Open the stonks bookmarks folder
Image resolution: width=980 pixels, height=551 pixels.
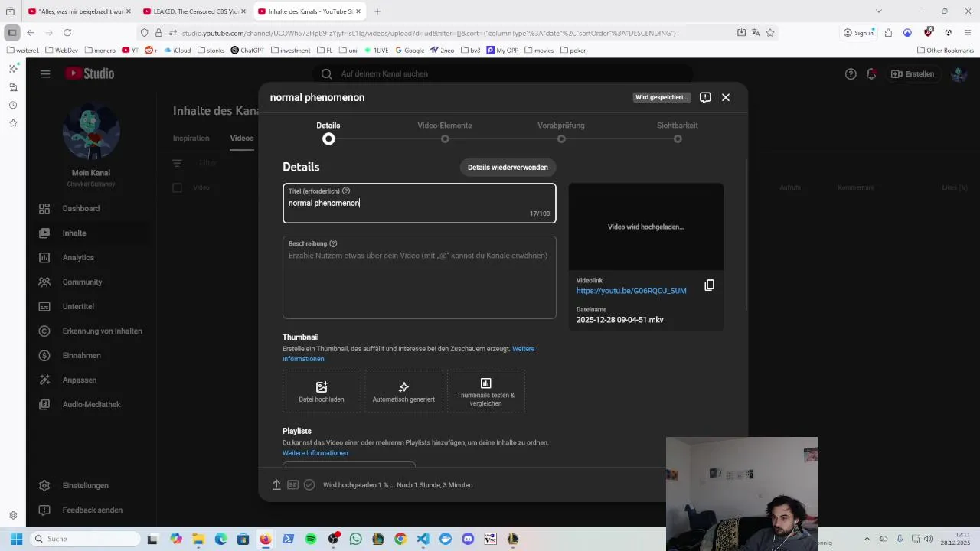[x=211, y=50]
